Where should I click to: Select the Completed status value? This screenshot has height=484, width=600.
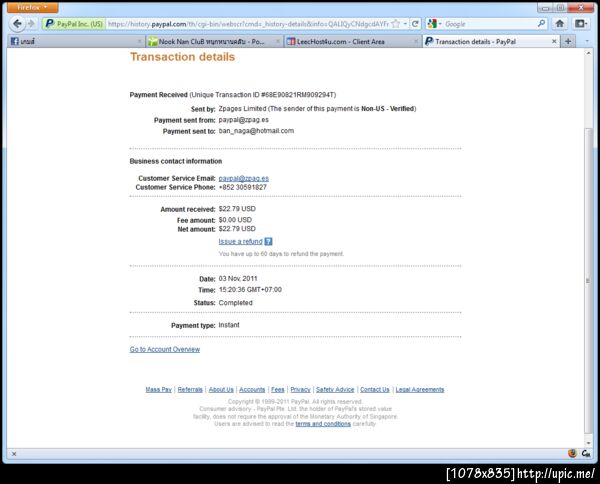(235, 303)
